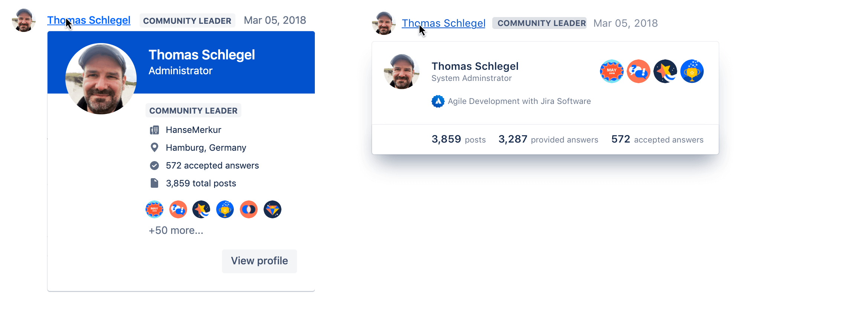Click the speech bubble badge in the System Adminstrator card
This screenshot has height=320, width=868.
click(639, 71)
